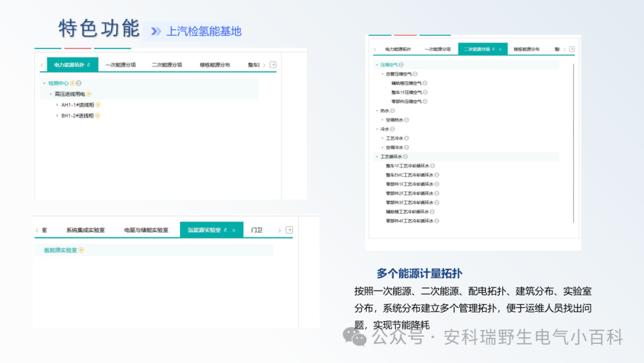Click minus circle beside 空调热水
The image size is (644, 363).
pos(406,120)
